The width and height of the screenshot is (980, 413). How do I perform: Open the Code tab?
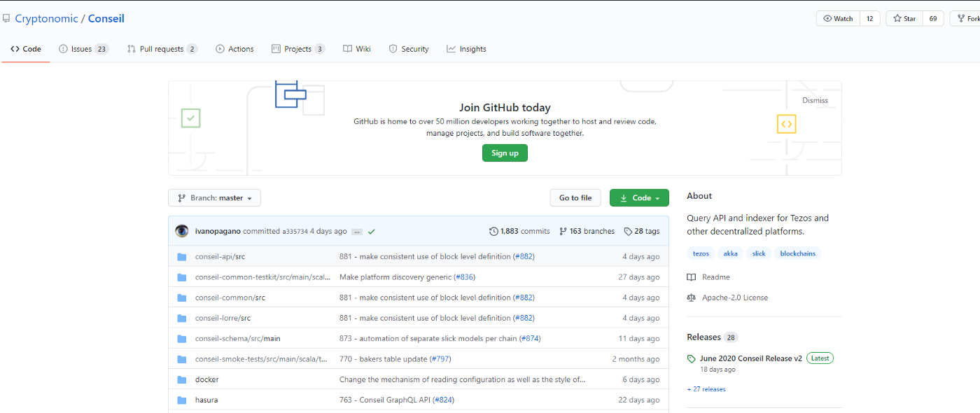[x=26, y=49]
